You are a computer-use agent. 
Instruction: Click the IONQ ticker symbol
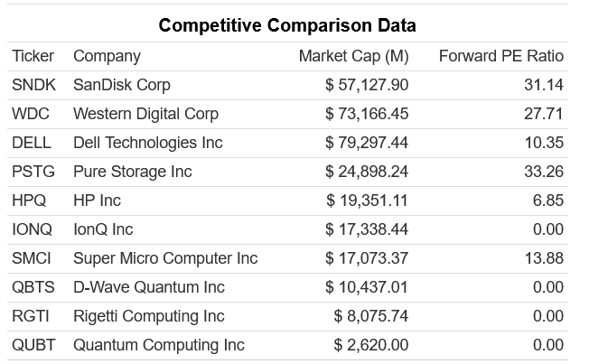pyautogui.click(x=32, y=229)
